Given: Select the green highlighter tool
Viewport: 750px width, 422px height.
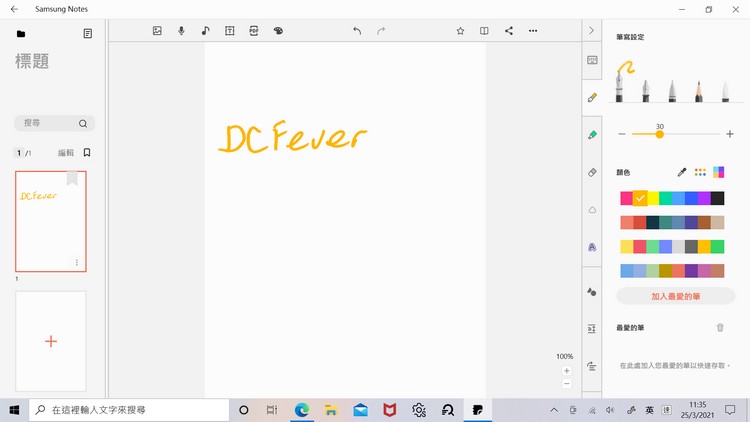Looking at the screenshot, I should click(x=592, y=135).
